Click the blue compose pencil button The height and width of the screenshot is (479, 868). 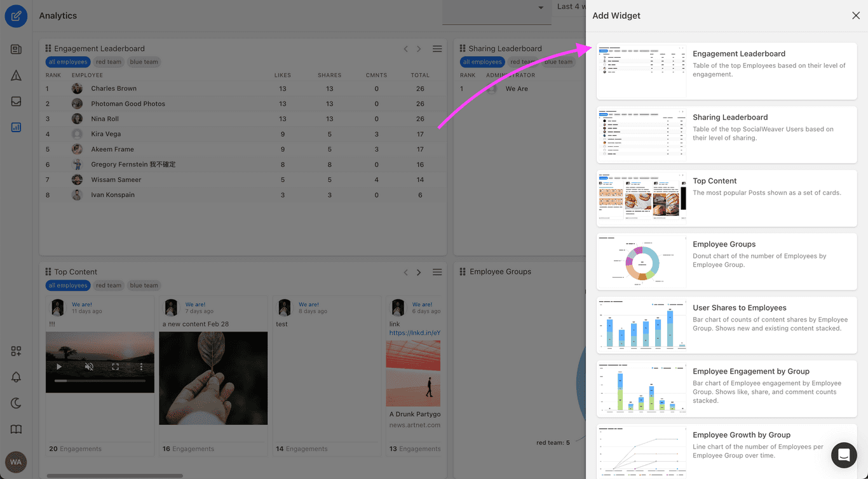click(x=16, y=16)
